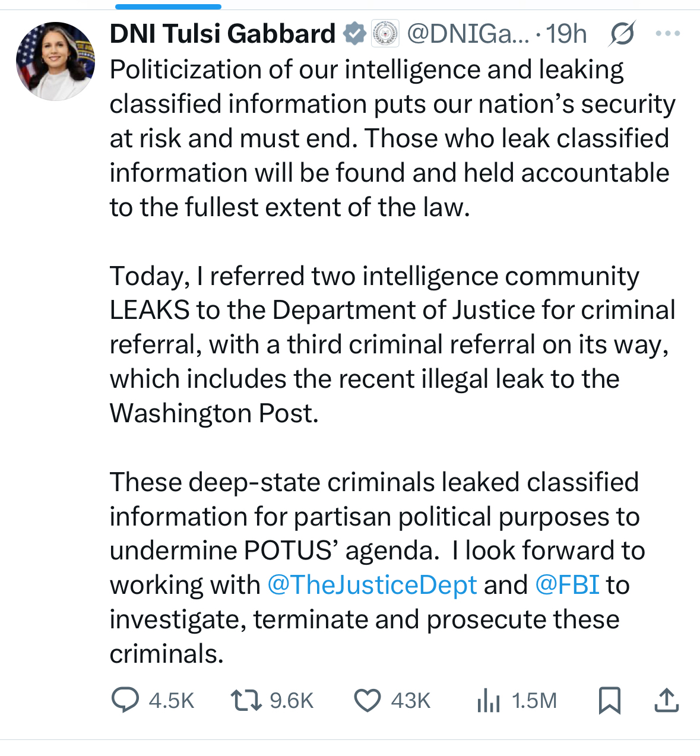Open the @TheJusticeDept mention
This screenshot has width=700, height=756.
pyautogui.click(x=372, y=585)
